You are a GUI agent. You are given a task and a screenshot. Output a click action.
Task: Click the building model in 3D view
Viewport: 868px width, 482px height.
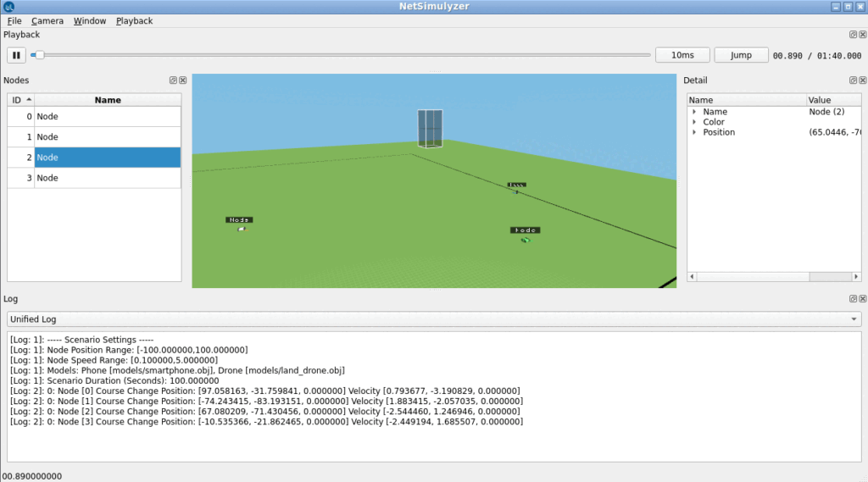[430, 129]
